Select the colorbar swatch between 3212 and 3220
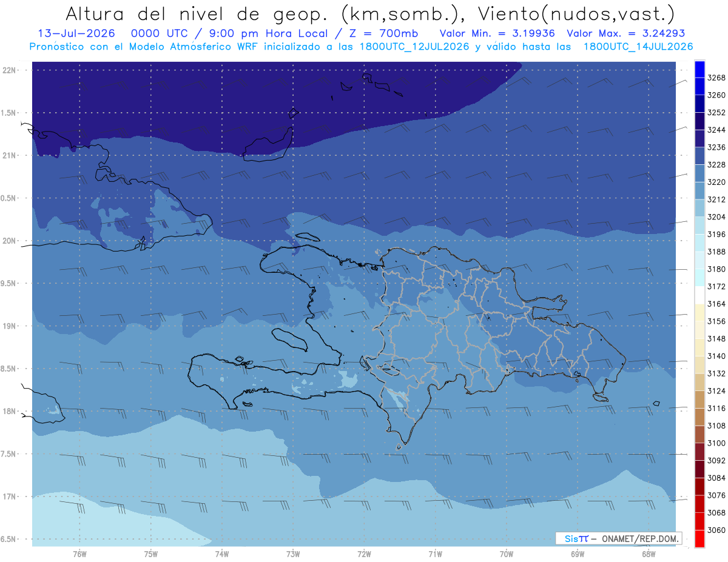Screen dimensions: 728x562 tap(699, 191)
